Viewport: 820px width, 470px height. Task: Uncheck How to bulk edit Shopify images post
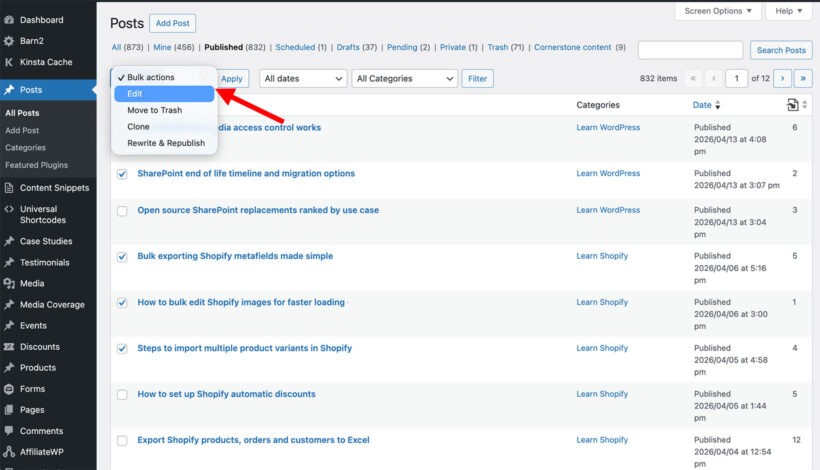pos(122,303)
